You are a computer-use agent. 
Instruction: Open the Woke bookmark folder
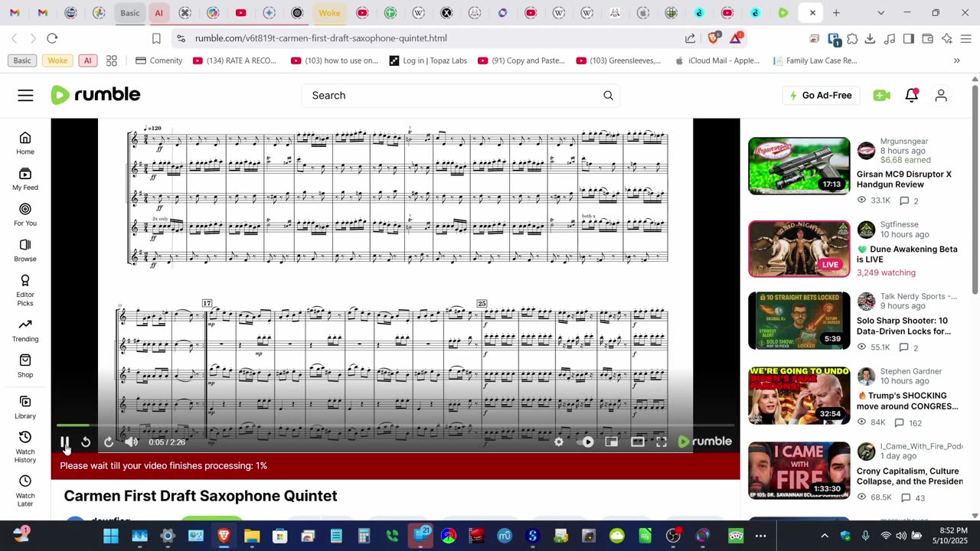(x=57, y=60)
